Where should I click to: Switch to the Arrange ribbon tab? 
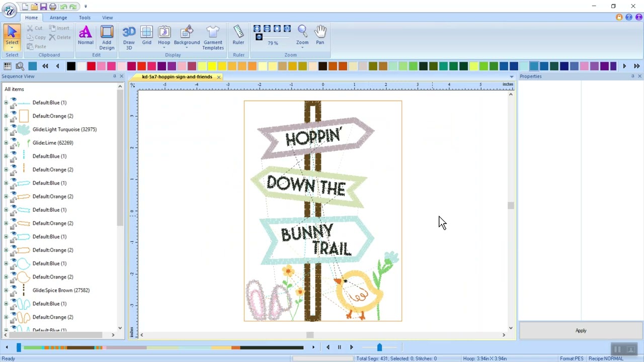point(58,18)
